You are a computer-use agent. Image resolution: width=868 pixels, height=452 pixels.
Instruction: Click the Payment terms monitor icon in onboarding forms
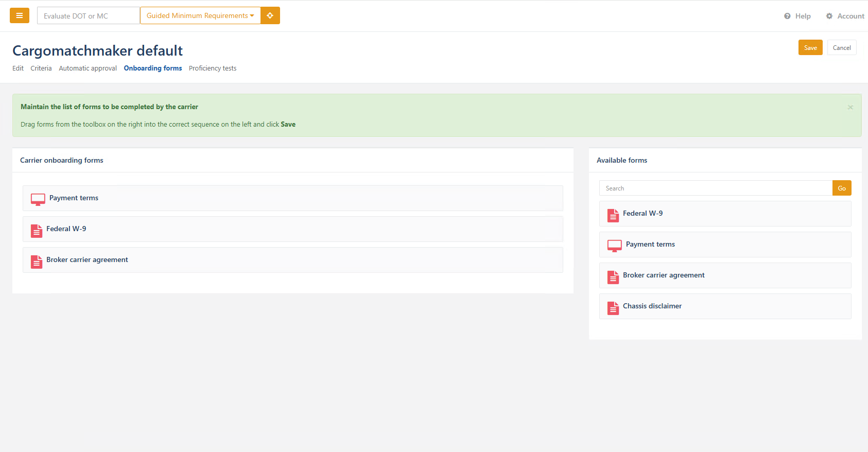tap(38, 199)
